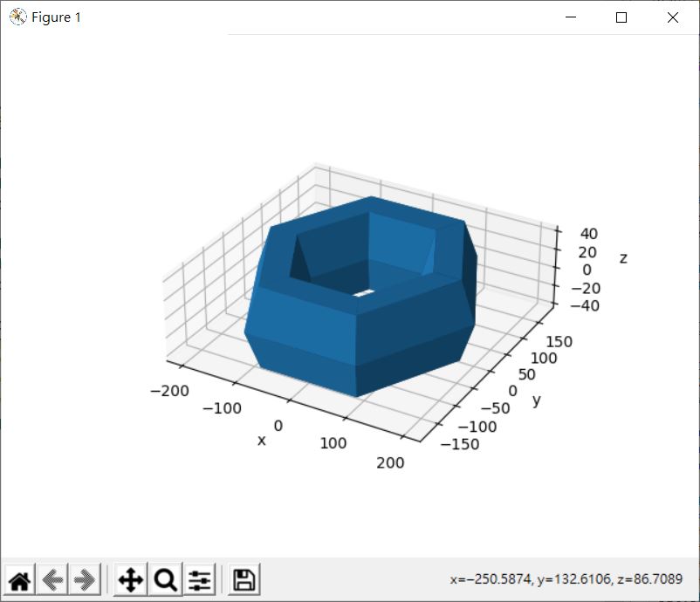Toggle the Pan/move axes tool

130,579
